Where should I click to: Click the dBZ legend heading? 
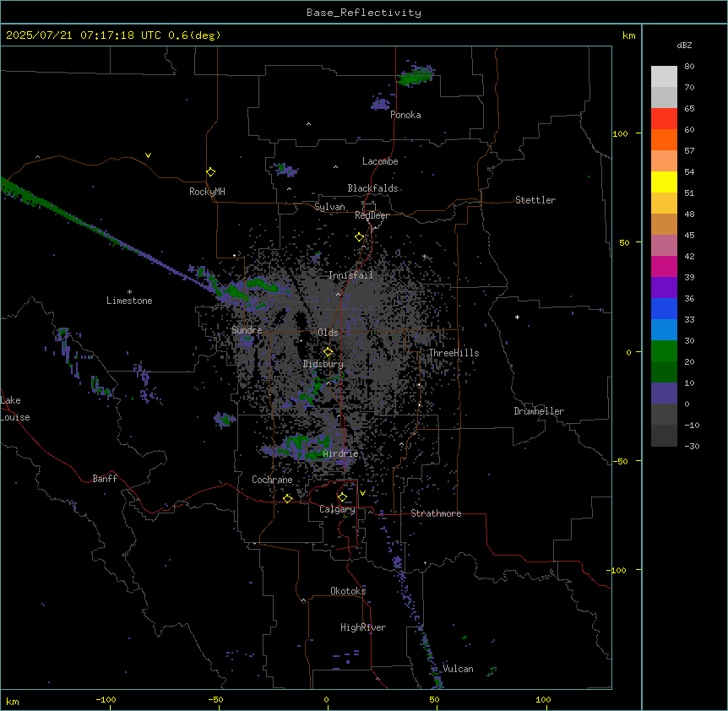[x=684, y=45]
